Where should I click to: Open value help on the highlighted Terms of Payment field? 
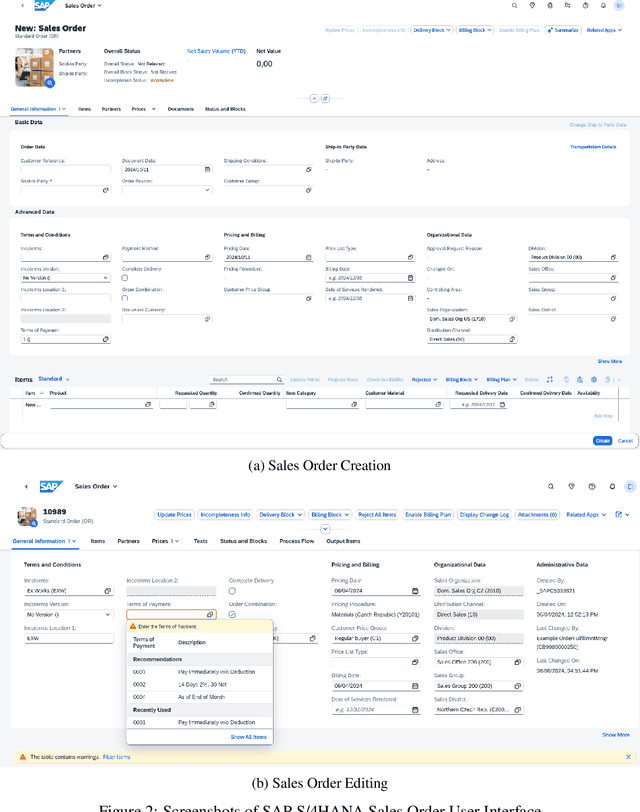[210, 615]
